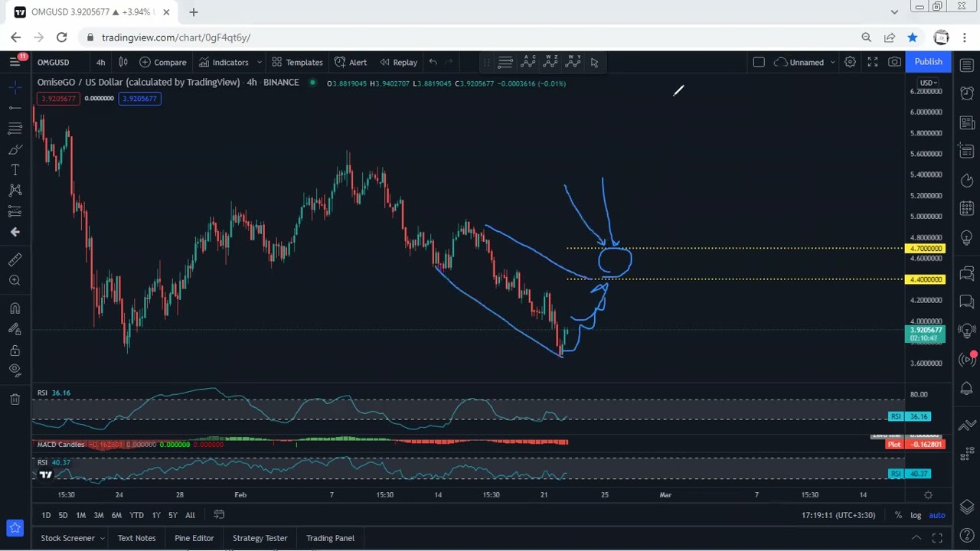Select the All date range
The height and width of the screenshot is (551, 980).
click(190, 516)
